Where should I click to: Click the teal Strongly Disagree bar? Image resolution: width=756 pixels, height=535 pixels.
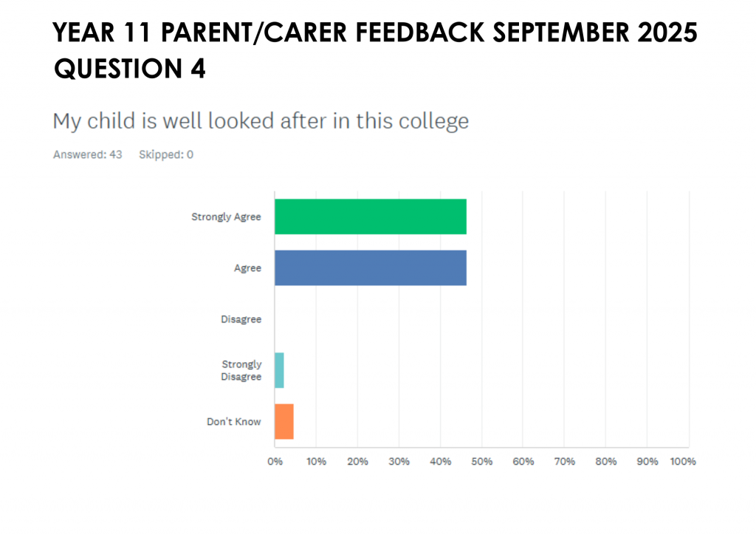click(x=279, y=370)
